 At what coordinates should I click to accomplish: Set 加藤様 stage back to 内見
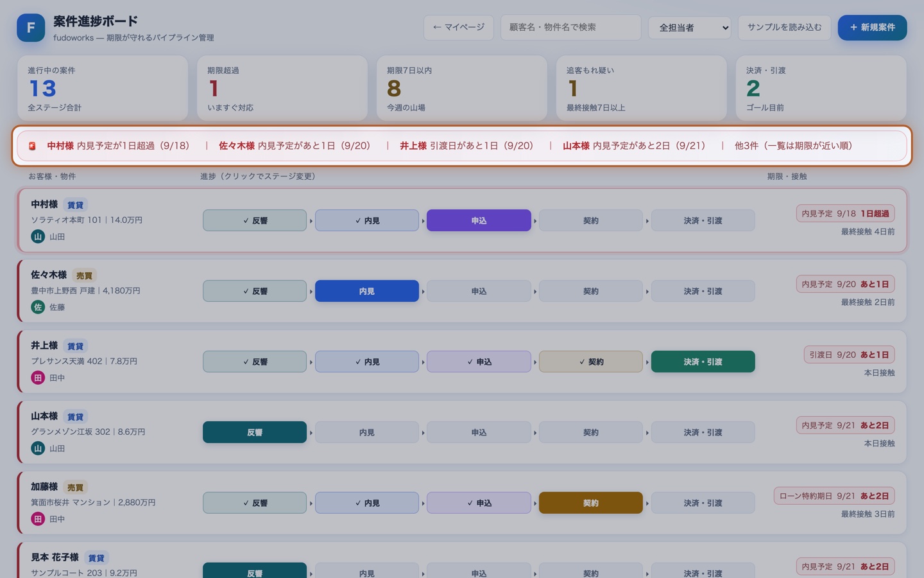click(x=367, y=503)
